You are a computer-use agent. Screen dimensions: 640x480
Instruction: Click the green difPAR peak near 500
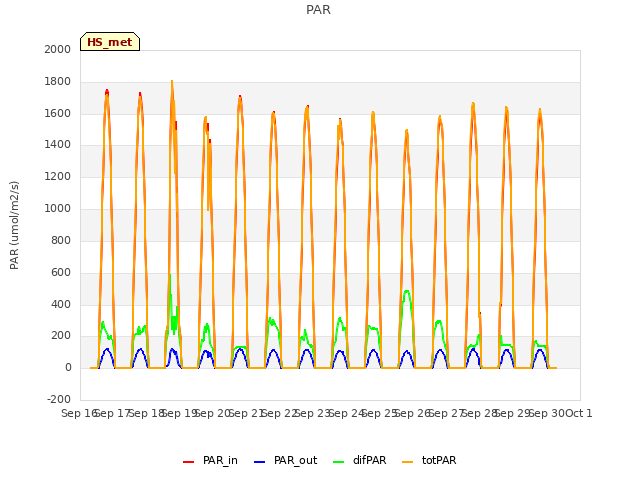pyautogui.click(x=407, y=291)
